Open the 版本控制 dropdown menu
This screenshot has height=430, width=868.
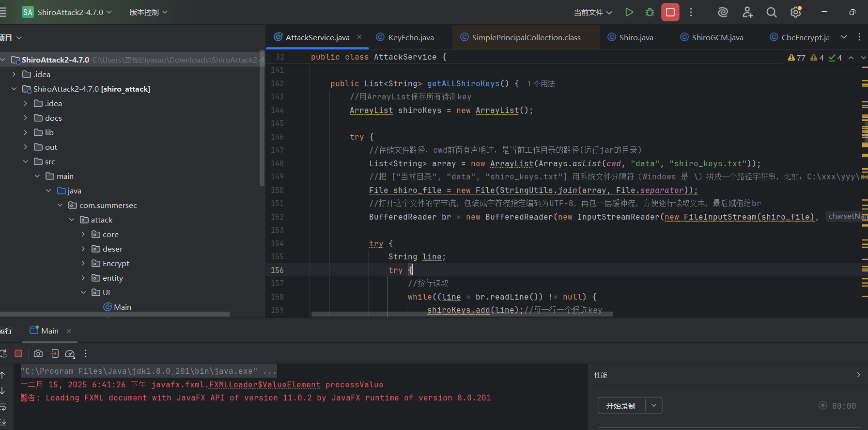pos(148,12)
